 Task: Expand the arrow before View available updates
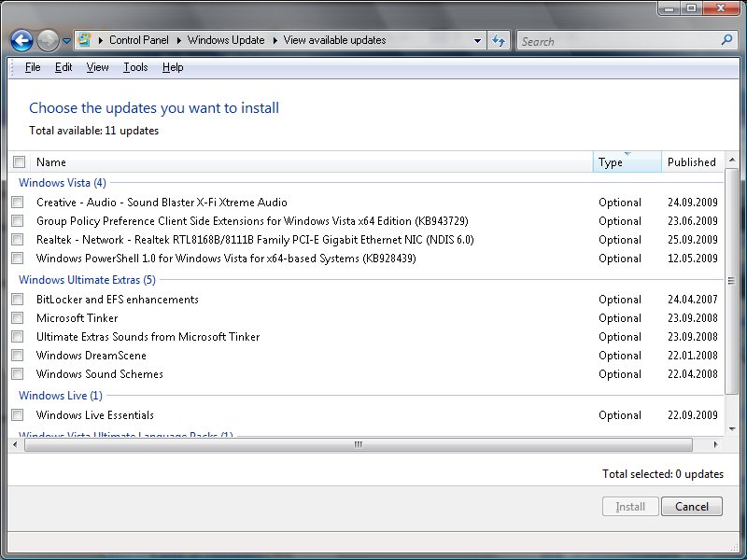pos(275,40)
